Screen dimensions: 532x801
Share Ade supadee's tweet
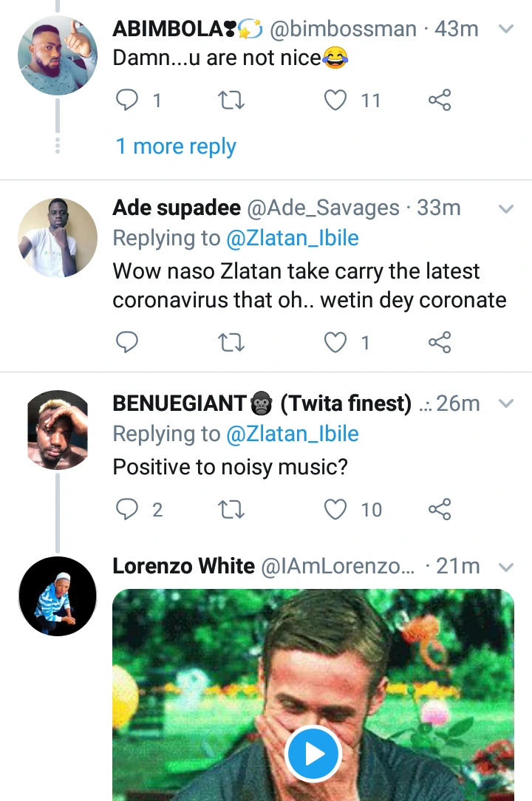tap(440, 342)
